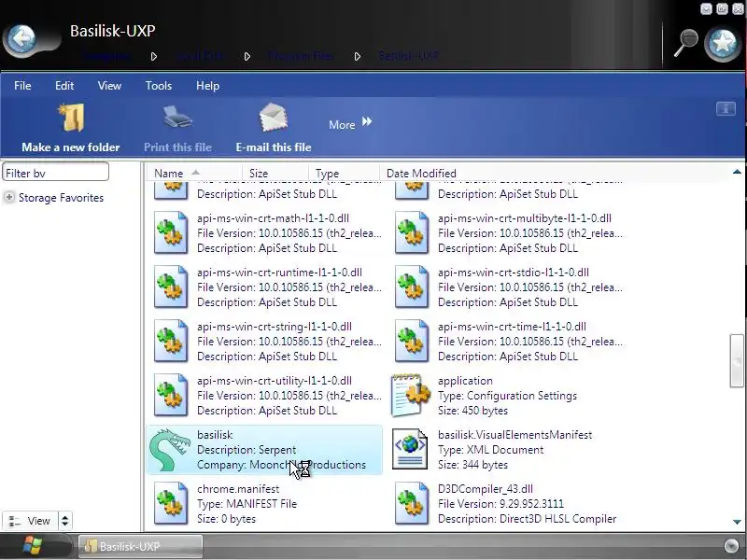This screenshot has width=747, height=560.
Task: Open search with the magnifying glass icon
Action: (x=686, y=43)
